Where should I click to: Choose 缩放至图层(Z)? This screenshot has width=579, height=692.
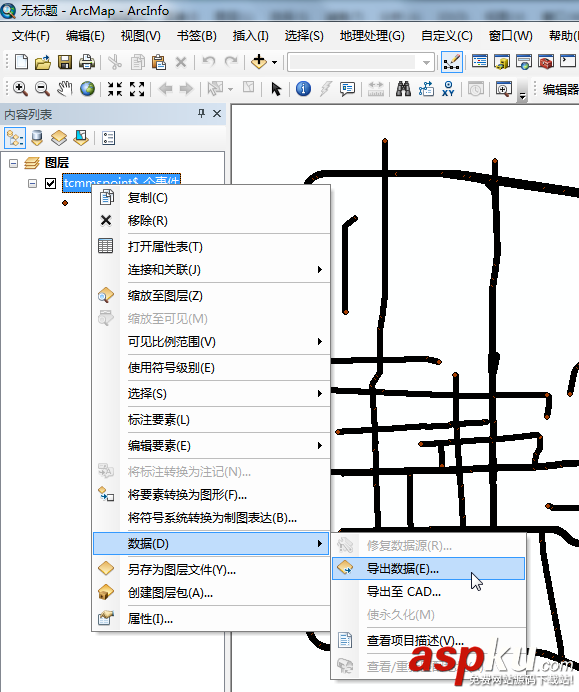(212, 296)
